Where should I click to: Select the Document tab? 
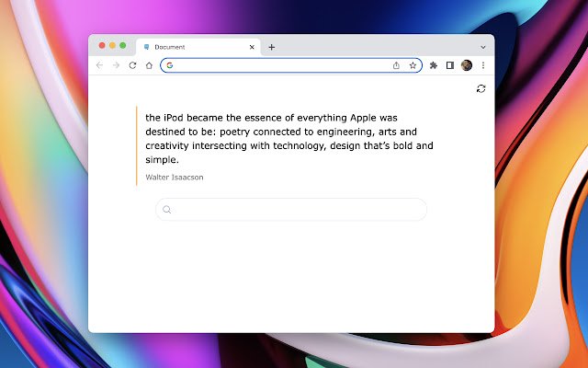pos(198,47)
